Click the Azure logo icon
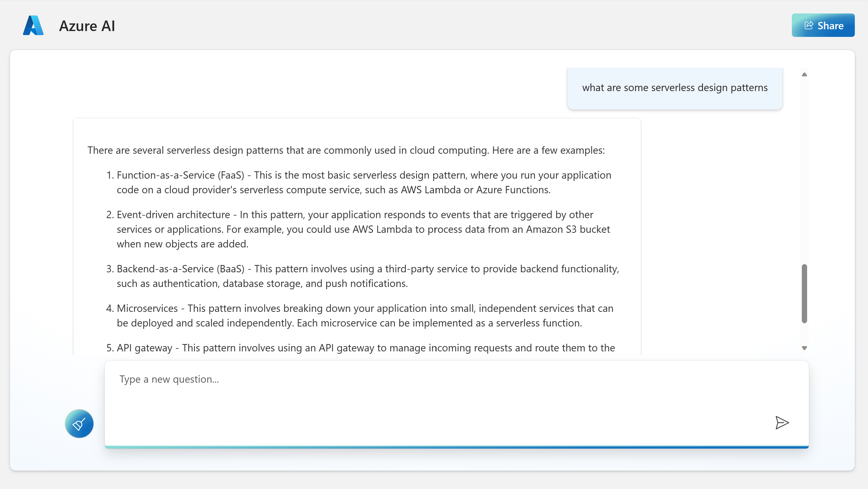Screen dimensions: 868x489 coord(33,25)
